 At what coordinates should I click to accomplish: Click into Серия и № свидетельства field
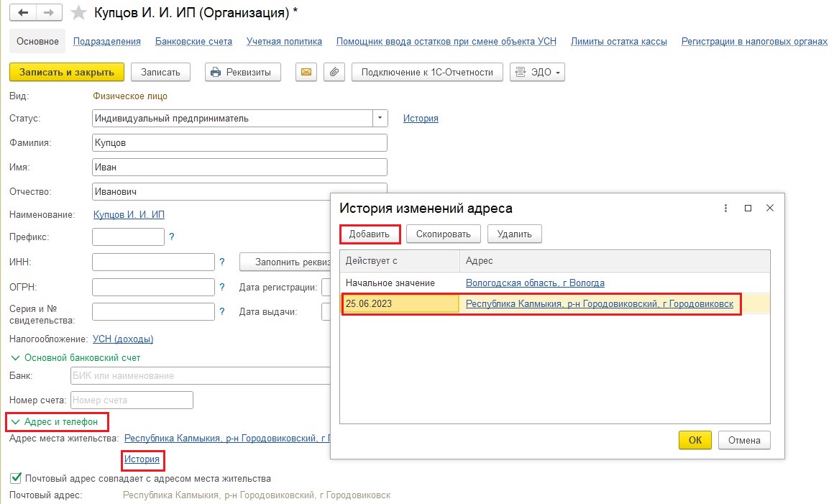[153, 312]
